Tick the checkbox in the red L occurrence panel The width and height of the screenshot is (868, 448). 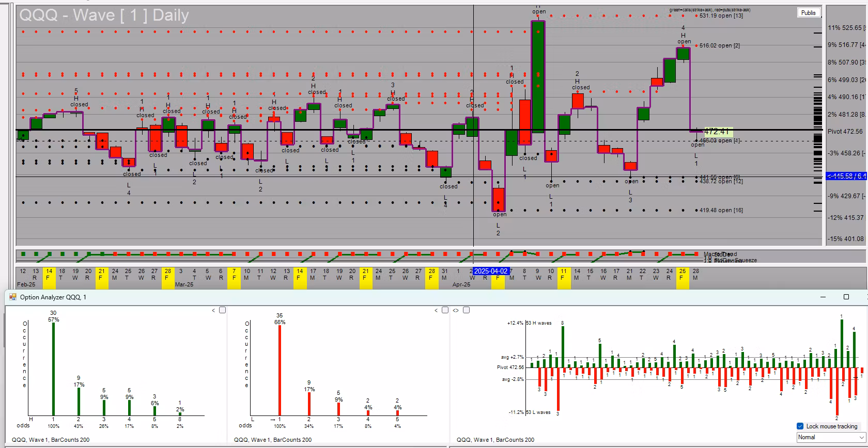point(445,310)
